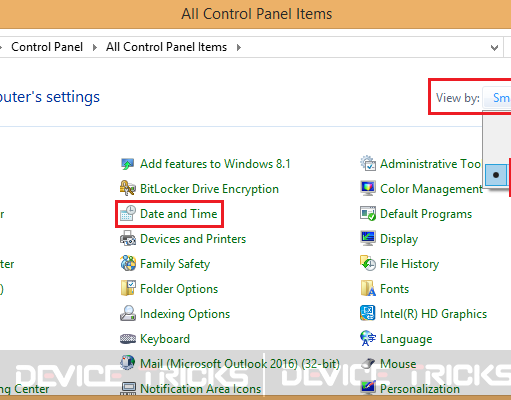The height and width of the screenshot is (400, 511).
Task: Click the BitLocker Drive Encryption icon
Action: [127, 189]
